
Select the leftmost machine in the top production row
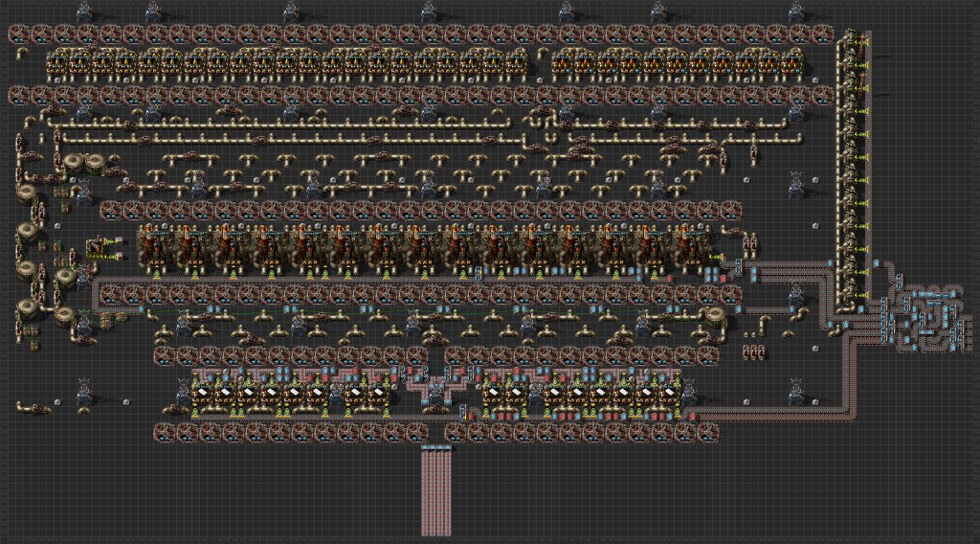pyautogui.click(x=57, y=64)
